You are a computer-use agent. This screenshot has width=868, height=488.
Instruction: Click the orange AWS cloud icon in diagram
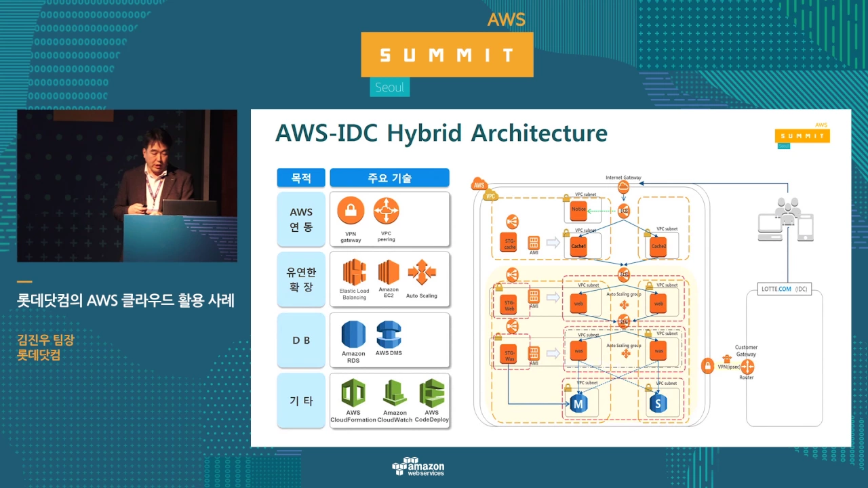click(479, 184)
